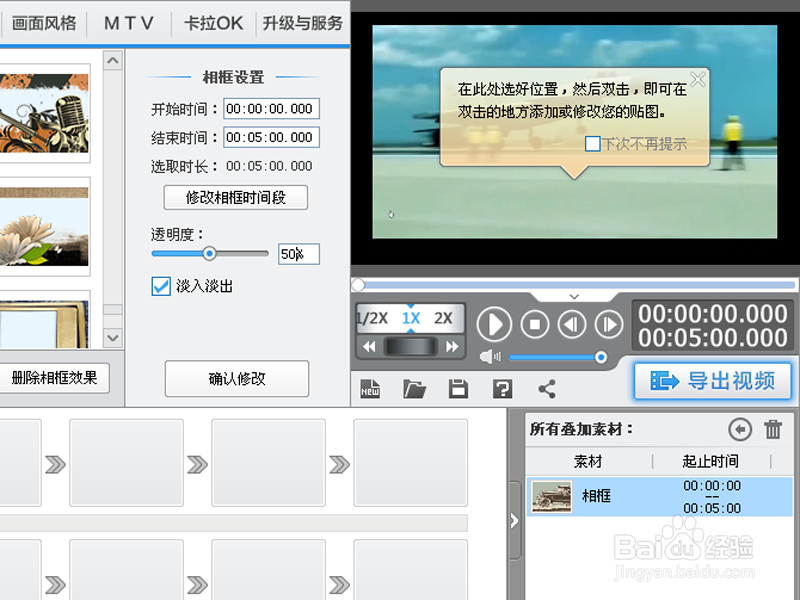The width and height of the screenshot is (800, 600).
Task: Click the volume slider handle
Action: click(x=601, y=357)
